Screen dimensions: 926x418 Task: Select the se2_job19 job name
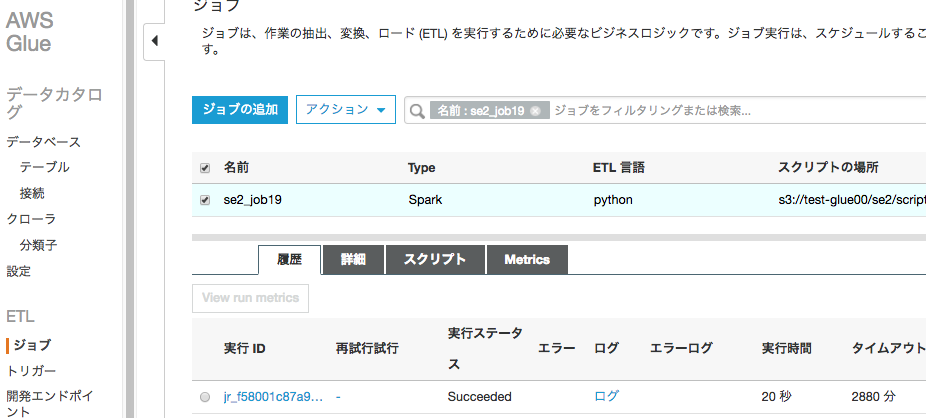[x=253, y=200]
